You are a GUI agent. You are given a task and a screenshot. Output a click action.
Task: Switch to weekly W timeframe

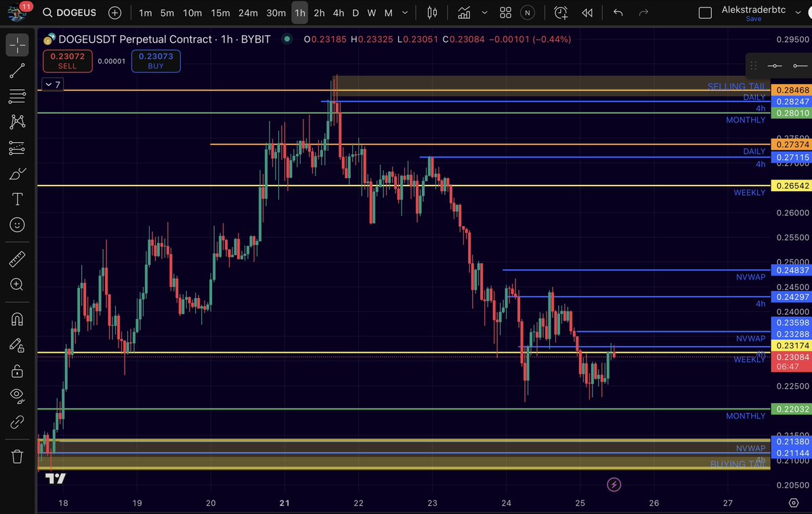coord(372,13)
